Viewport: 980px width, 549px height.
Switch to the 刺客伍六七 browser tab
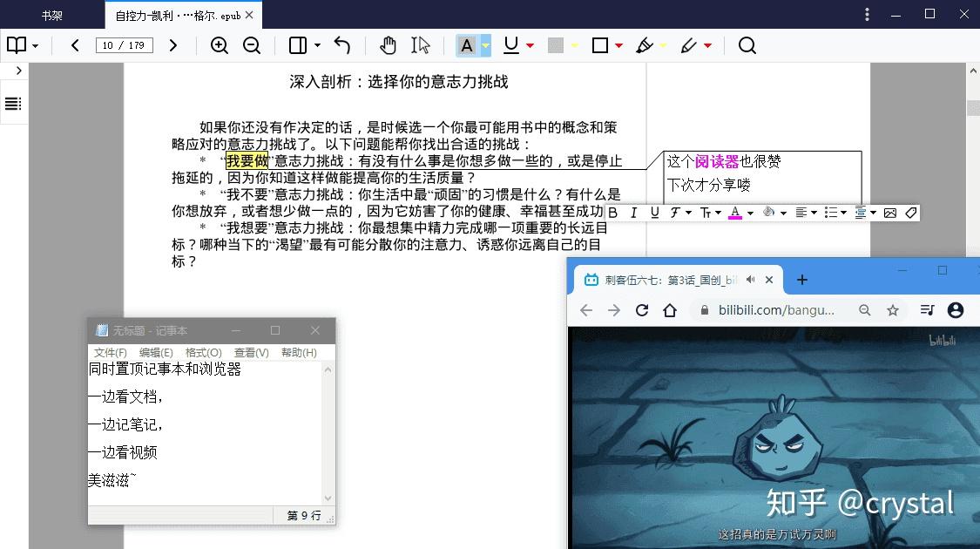point(671,279)
